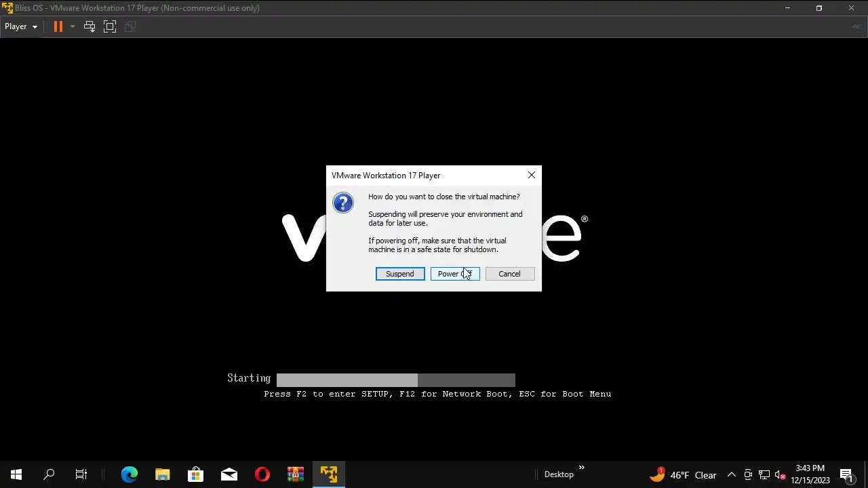The height and width of the screenshot is (488, 868).
Task: Open the Windows Start menu
Action: tap(16, 474)
